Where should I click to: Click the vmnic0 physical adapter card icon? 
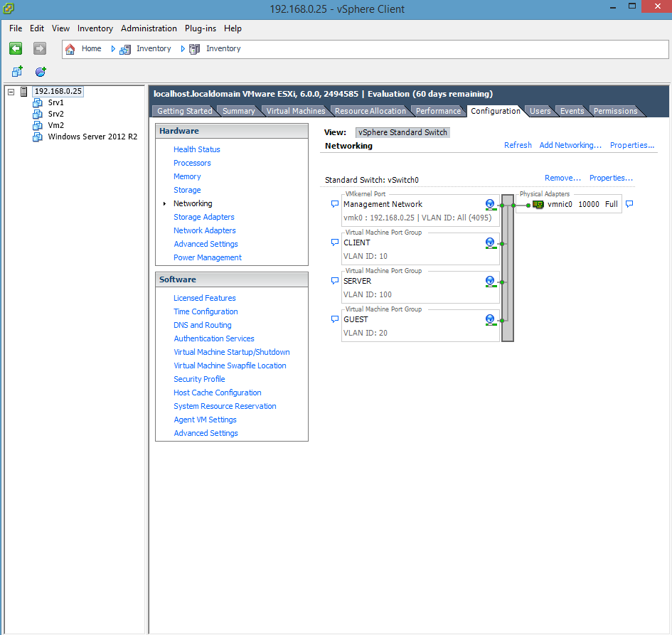(x=538, y=204)
